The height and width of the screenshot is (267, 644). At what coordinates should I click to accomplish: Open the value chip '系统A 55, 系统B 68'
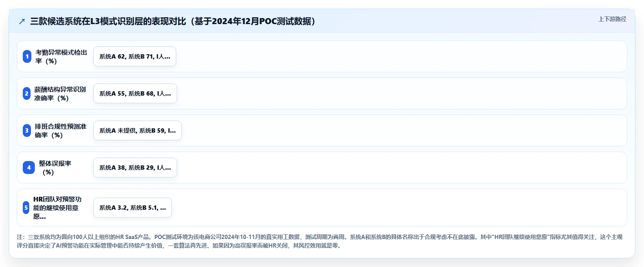pyautogui.click(x=135, y=93)
